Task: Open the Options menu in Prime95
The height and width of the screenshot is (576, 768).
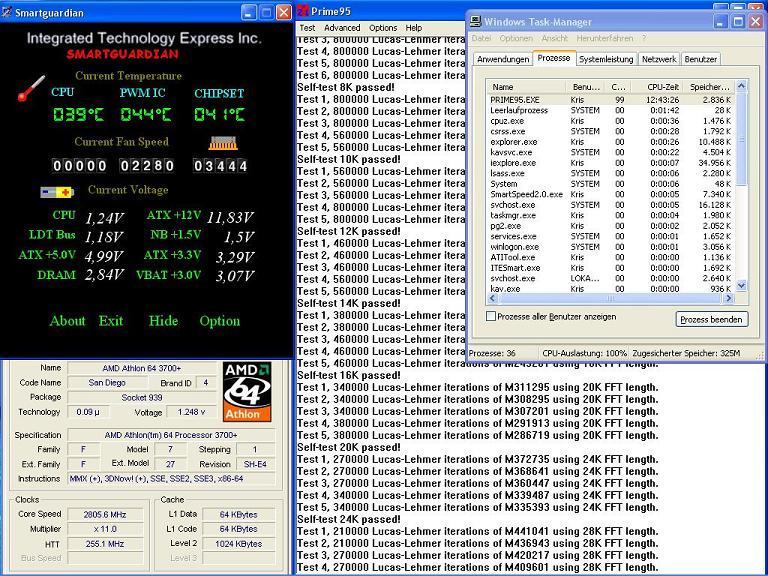Action: coord(383,28)
